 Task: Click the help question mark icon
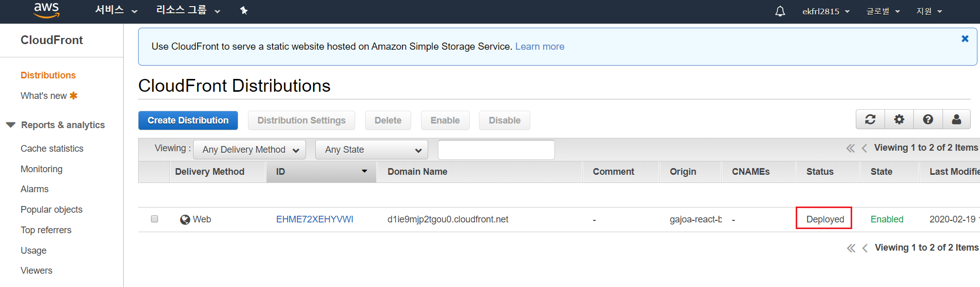tap(928, 119)
